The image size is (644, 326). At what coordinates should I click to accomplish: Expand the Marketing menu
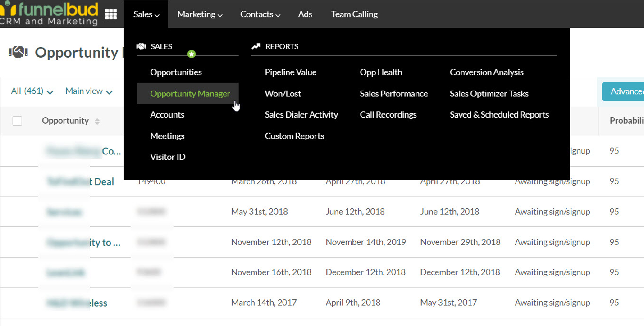[x=200, y=14]
